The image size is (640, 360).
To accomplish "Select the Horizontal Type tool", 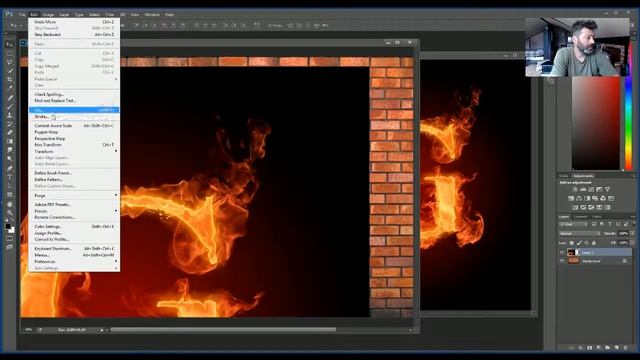I will 9,177.
